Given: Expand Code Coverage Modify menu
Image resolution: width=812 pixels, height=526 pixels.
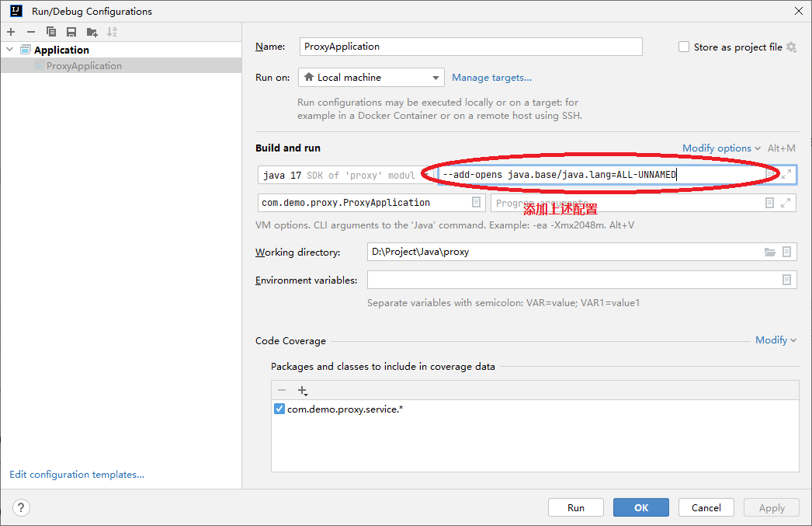Looking at the screenshot, I should click(x=776, y=340).
